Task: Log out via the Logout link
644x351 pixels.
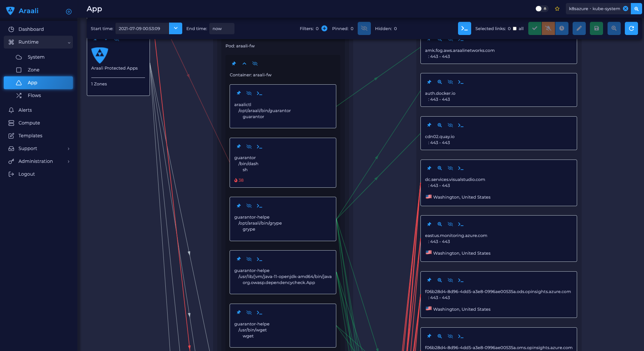Action: tap(26, 174)
